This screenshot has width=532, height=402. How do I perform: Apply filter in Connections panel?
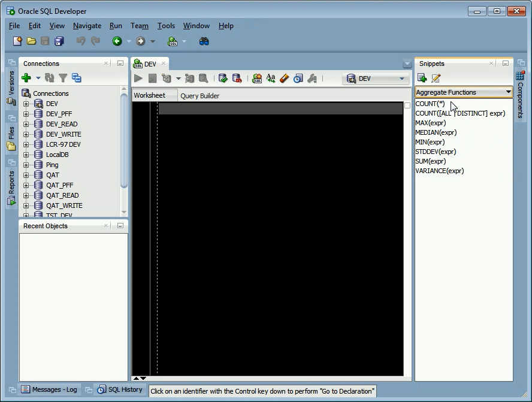(x=63, y=78)
